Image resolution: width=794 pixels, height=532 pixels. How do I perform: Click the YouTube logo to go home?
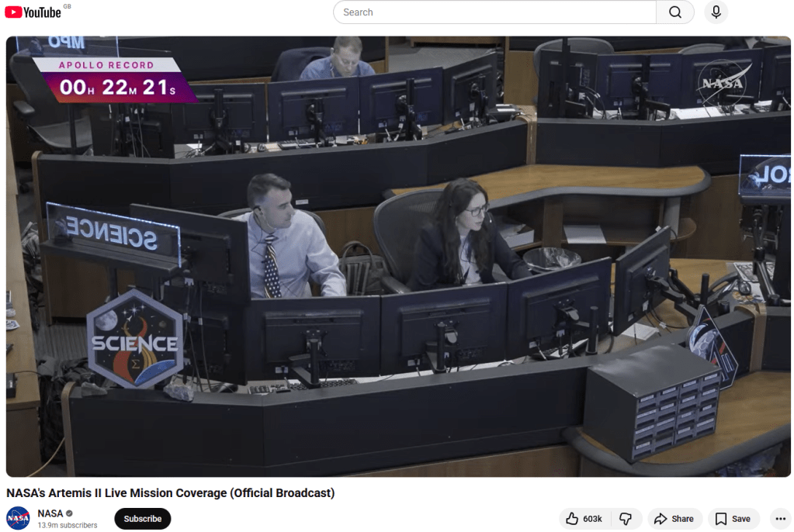pos(33,12)
